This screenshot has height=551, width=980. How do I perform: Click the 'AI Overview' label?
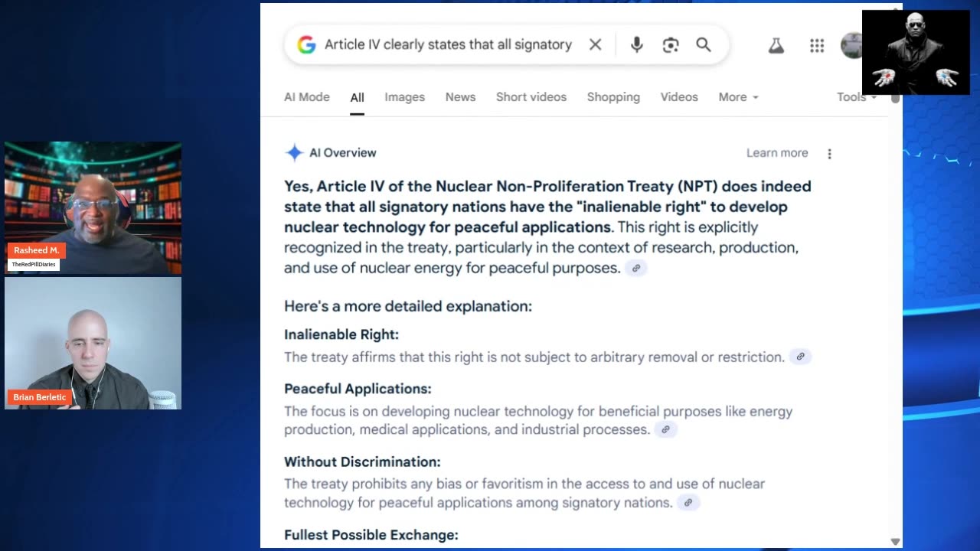click(342, 153)
